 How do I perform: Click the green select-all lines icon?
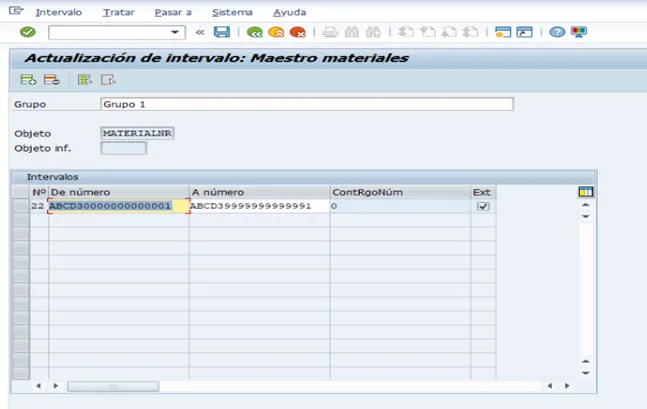(85, 80)
